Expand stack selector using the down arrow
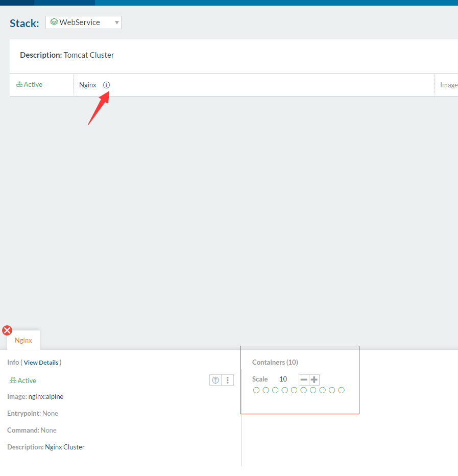458x476 pixels. pos(117,22)
